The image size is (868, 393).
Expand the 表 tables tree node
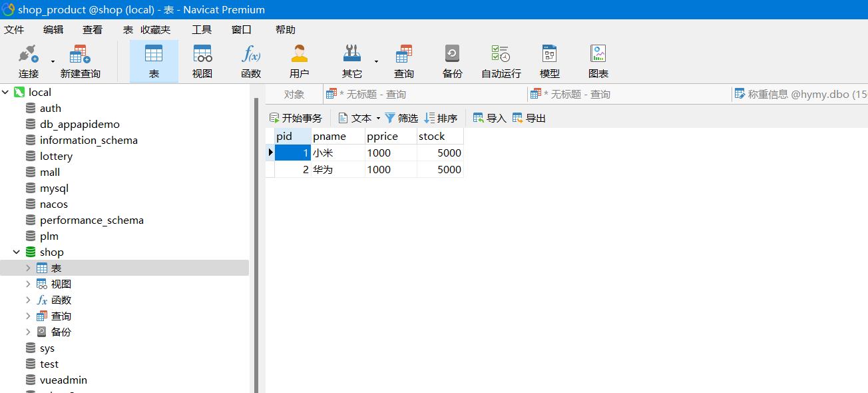coord(28,268)
